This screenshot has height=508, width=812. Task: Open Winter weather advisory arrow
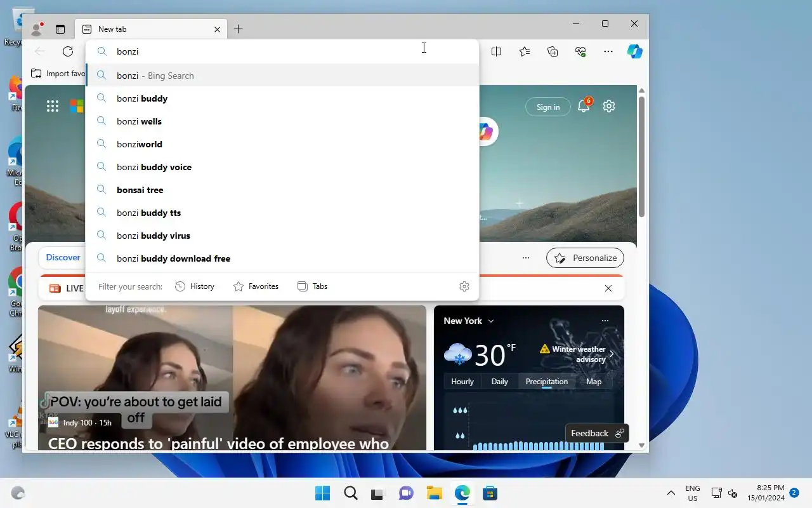click(x=612, y=354)
